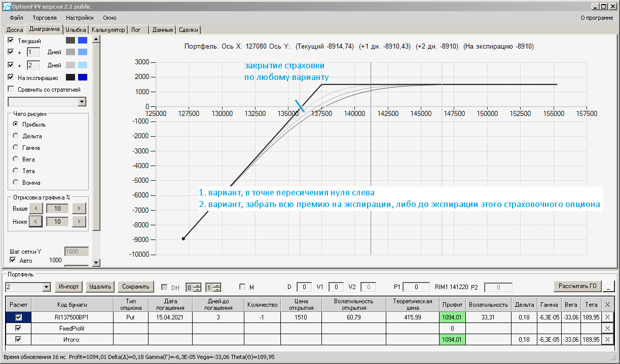Click the P1 input field
This screenshot has height=364, width=620.
coord(416,287)
